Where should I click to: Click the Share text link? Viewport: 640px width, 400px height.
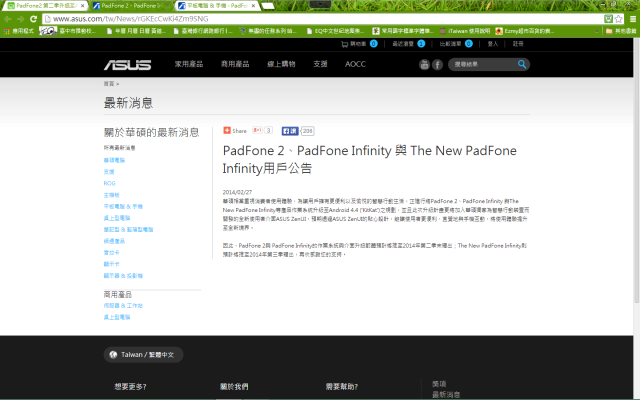pos(239,131)
